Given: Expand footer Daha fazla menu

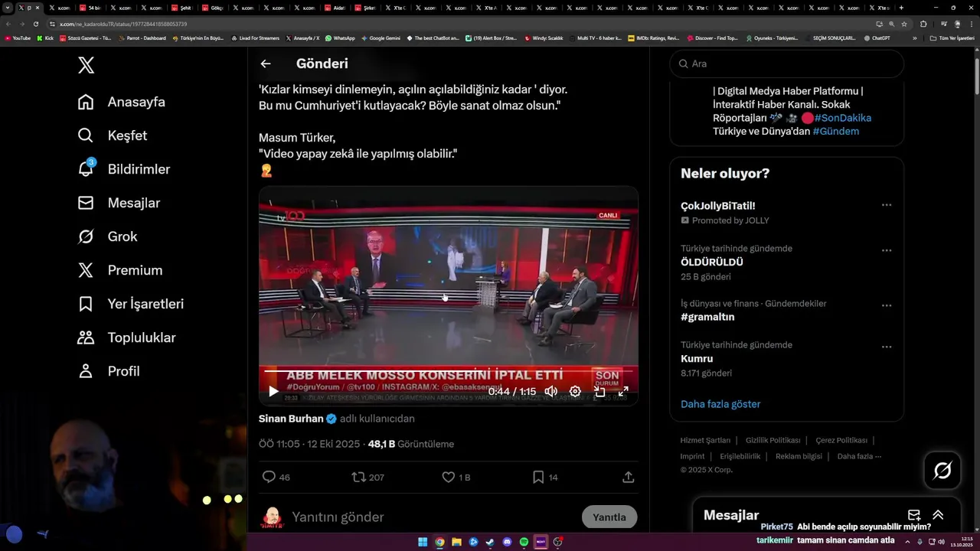Looking at the screenshot, I should pos(859,456).
